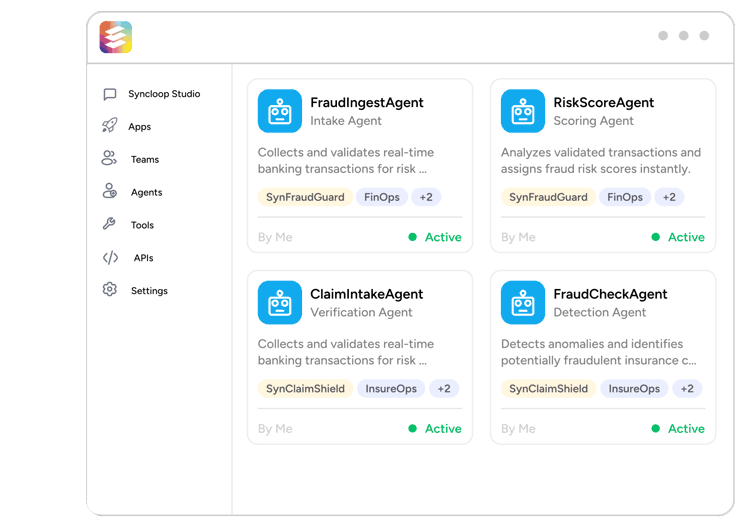Click the RiskScoreAgent robot icon
This screenshot has width=750, height=527.
tap(522, 111)
